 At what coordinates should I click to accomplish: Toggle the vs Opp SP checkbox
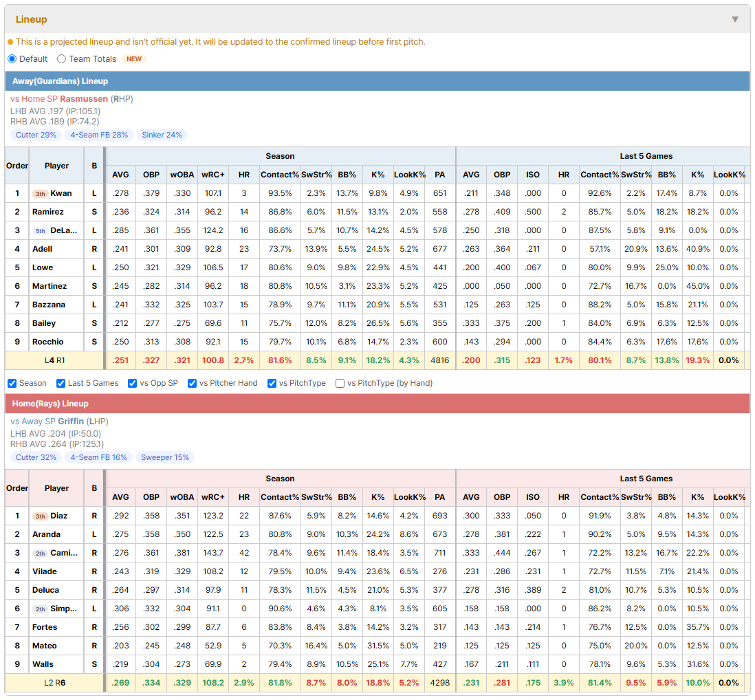tap(133, 383)
